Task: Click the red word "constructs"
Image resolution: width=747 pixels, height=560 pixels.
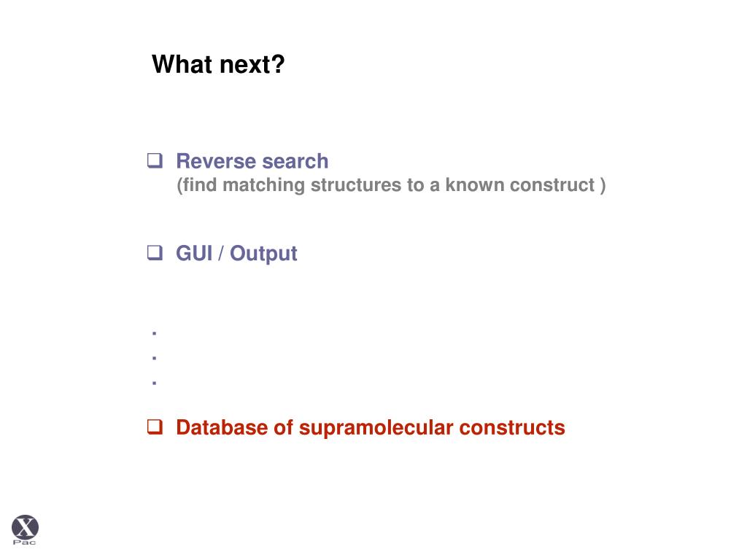Action: (511, 427)
